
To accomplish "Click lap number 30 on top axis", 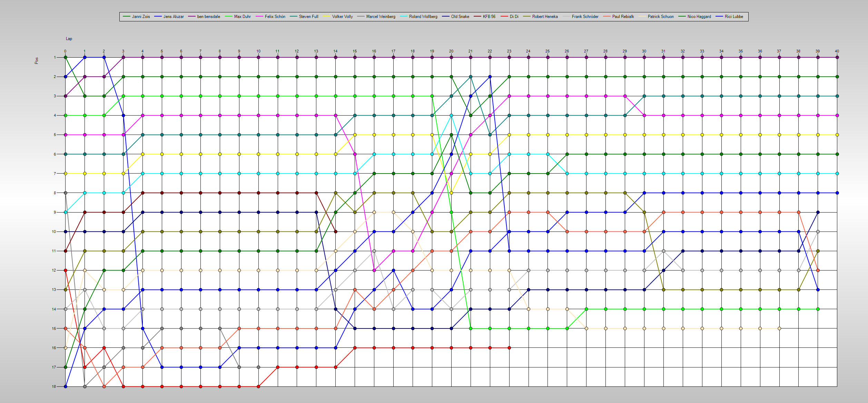I will click(644, 51).
